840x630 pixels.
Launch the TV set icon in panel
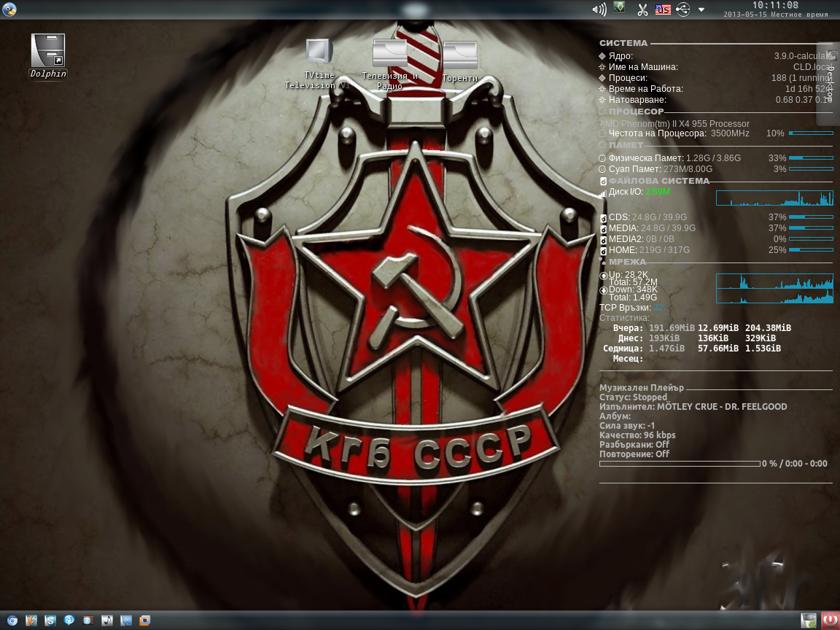87,621
